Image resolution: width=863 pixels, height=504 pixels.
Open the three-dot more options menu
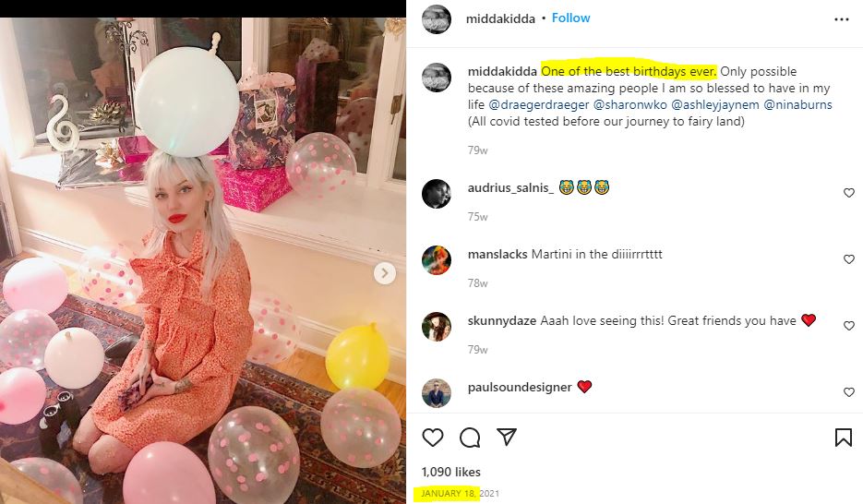click(842, 19)
